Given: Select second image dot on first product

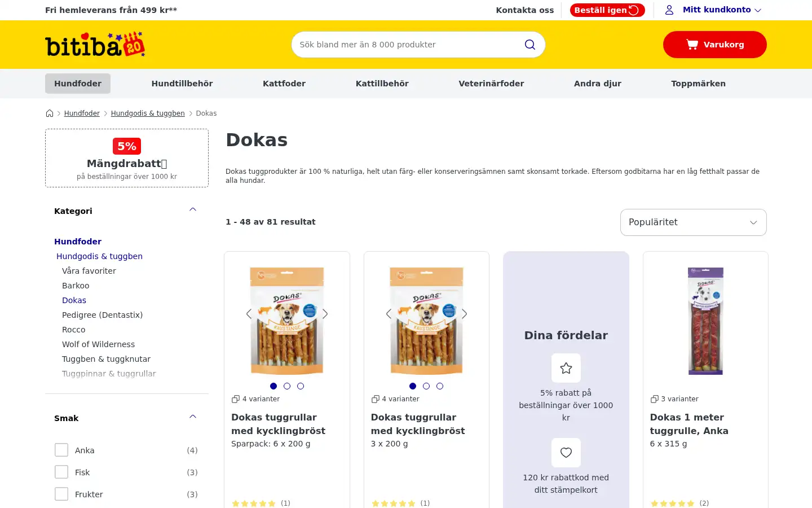Looking at the screenshot, I should 287,386.
